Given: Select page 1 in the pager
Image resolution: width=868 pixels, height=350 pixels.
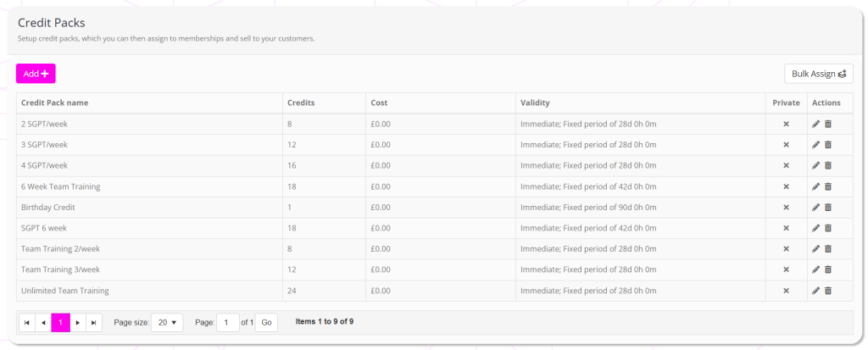Looking at the screenshot, I should tap(60, 323).
